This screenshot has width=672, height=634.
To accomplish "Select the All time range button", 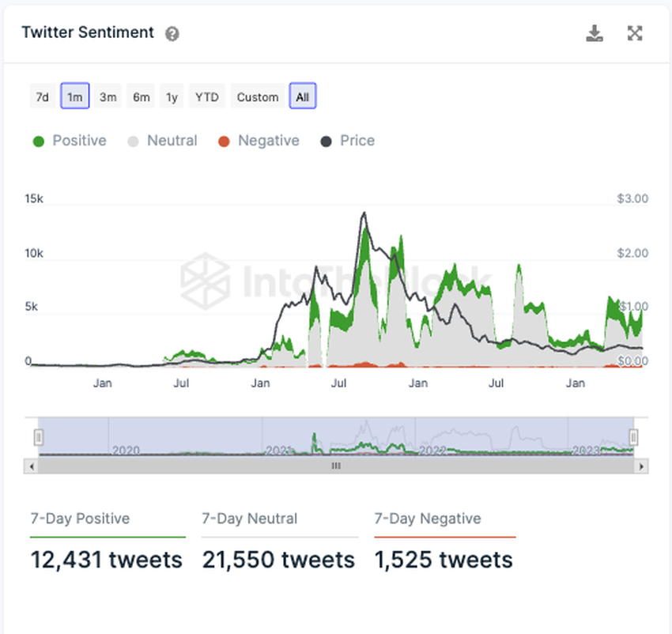I will coord(303,96).
